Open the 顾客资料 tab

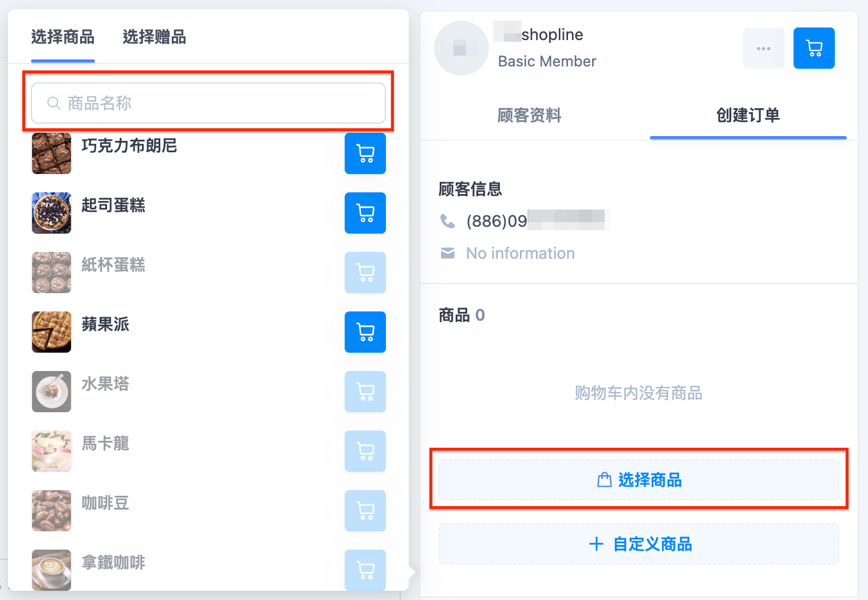tap(530, 115)
